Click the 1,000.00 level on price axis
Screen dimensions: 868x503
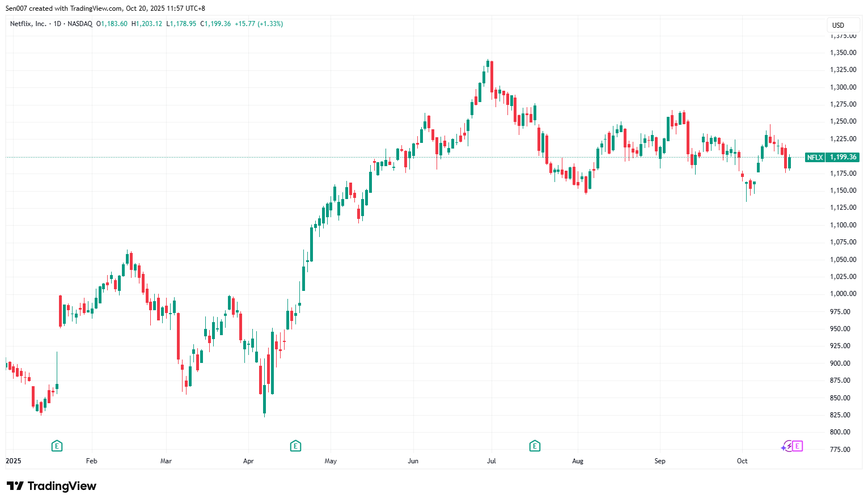point(843,294)
